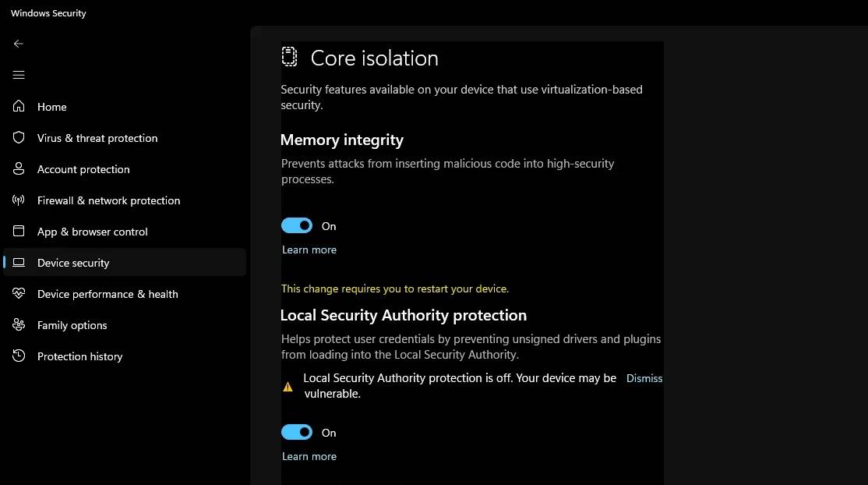
Task: Click Learn more under Local Security Authority protection
Action: [x=309, y=455]
